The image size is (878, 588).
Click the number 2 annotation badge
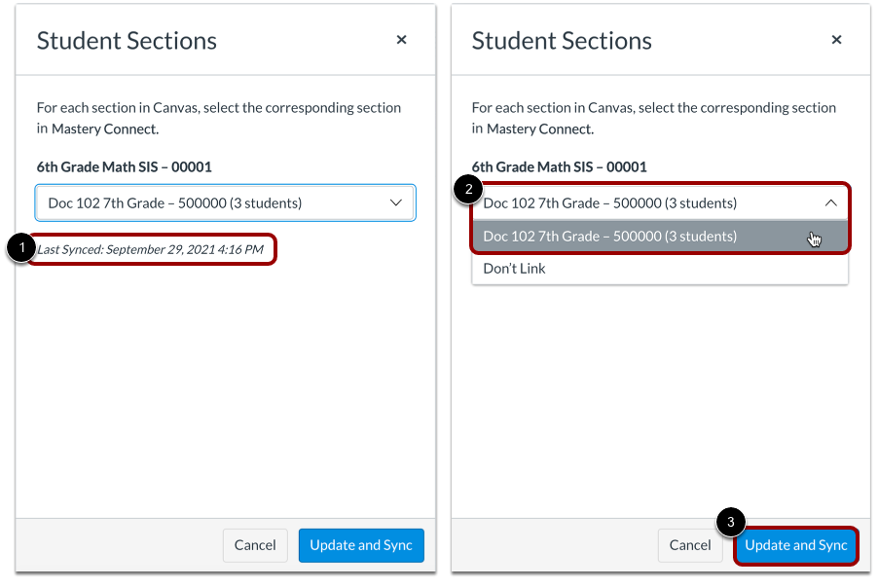(468, 190)
